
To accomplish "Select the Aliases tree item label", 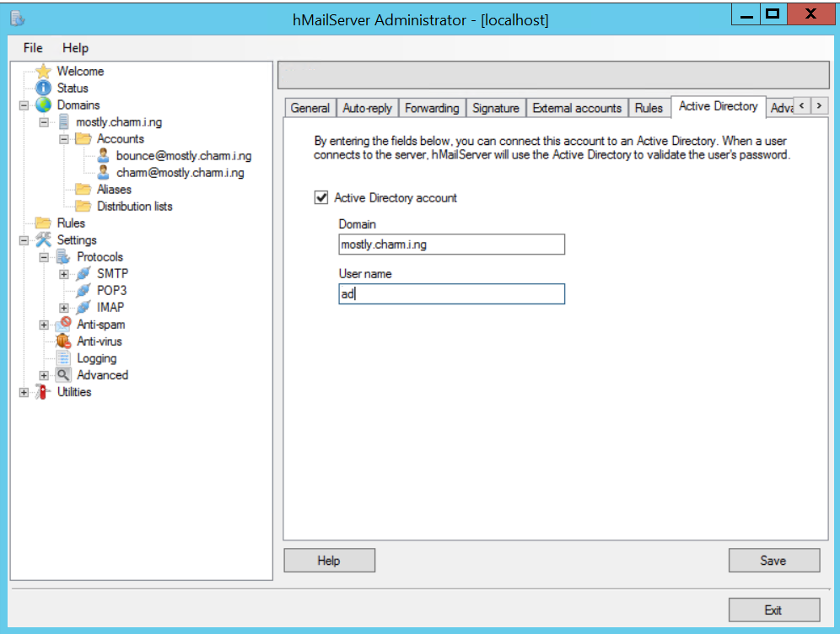I will pyautogui.click(x=114, y=189).
